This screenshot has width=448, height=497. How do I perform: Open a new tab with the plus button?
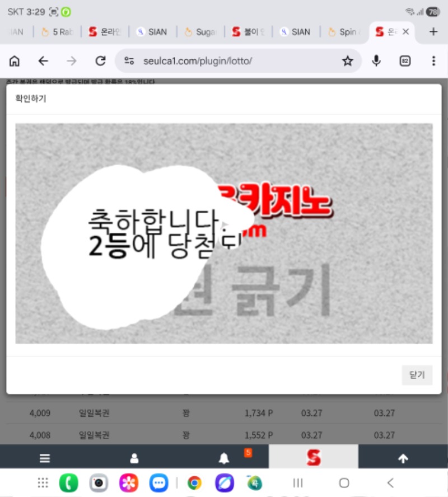pos(433,32)
